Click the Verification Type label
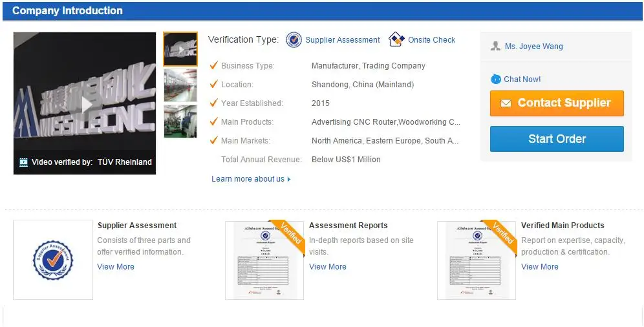 click(243, 40)
